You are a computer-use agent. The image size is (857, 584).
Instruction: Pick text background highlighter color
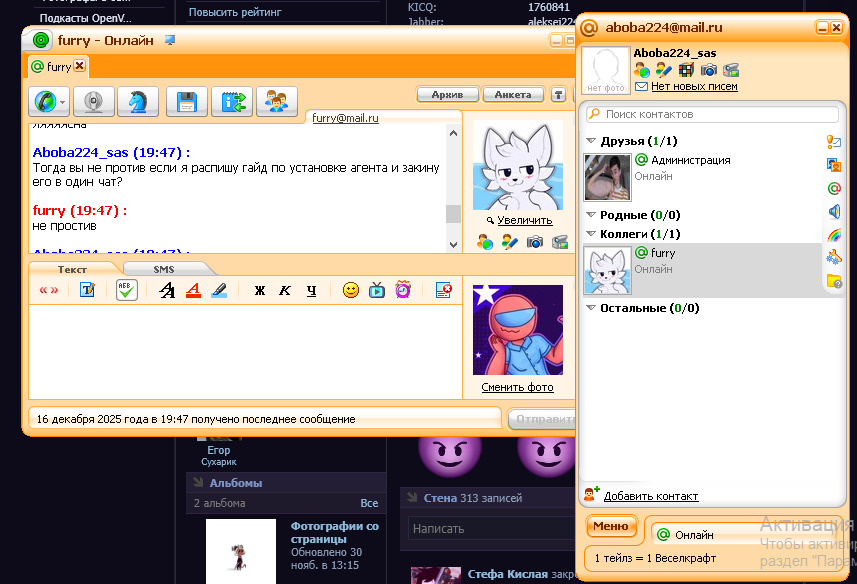click(219, 290)
